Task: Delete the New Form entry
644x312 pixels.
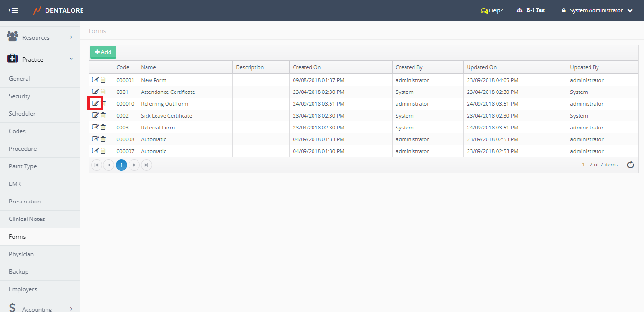Action: tap(103, 80)
